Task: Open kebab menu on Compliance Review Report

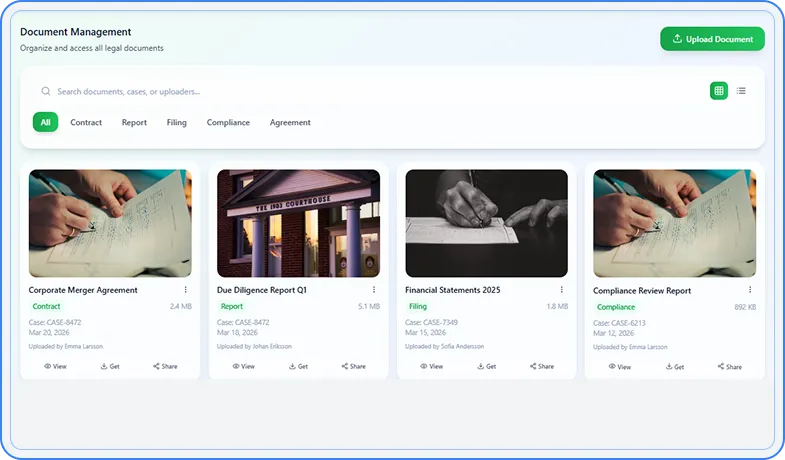Action: pyautogui.click(x=749, y=291)
